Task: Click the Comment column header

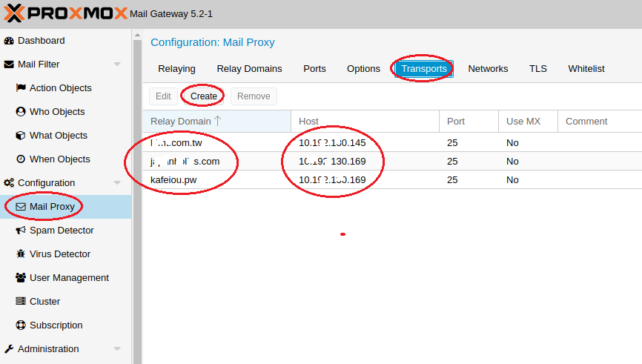Action: pos(600,121)
